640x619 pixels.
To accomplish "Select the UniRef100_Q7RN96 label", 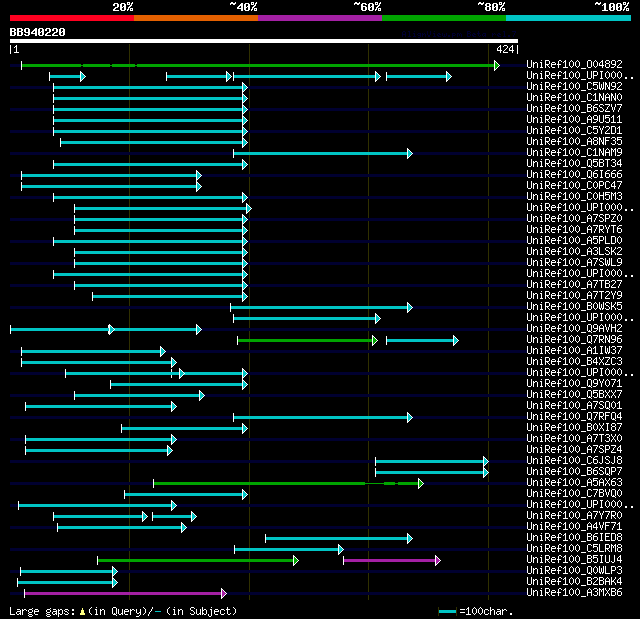I will (x=574, y=339).
